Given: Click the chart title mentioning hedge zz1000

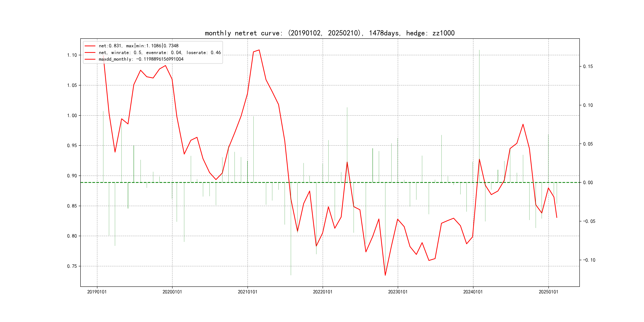Looking at the screenshot, I should point(330,33).
